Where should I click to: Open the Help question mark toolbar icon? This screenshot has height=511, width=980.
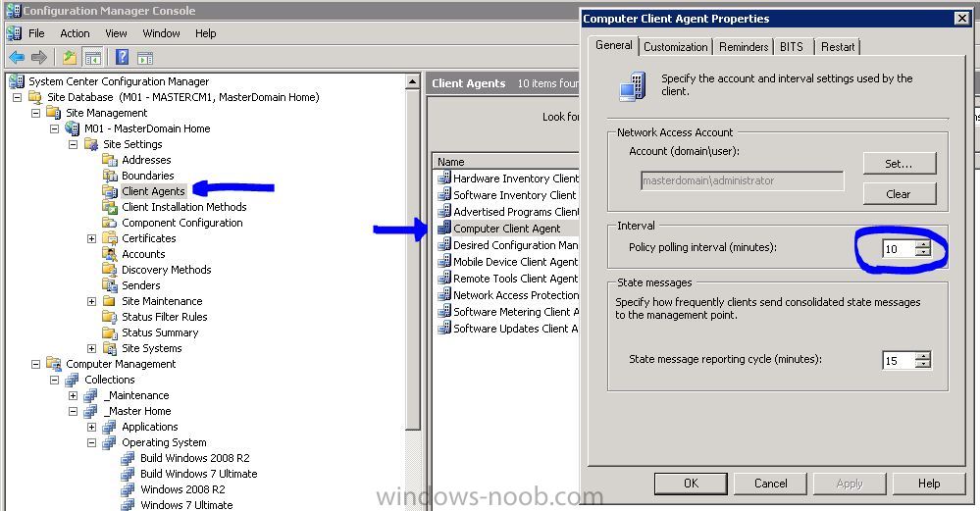point(122,58)
